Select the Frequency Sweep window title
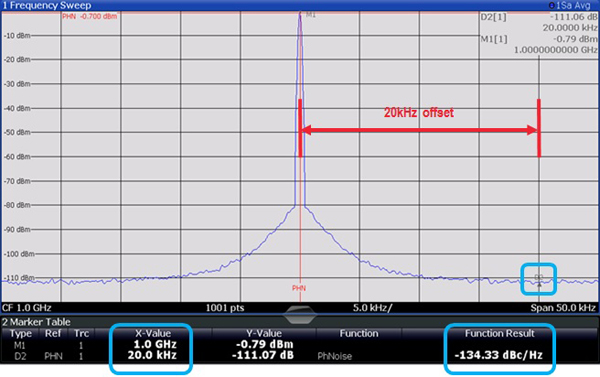The height and width of the screenshot is (377, 600). tap(47, 5)
